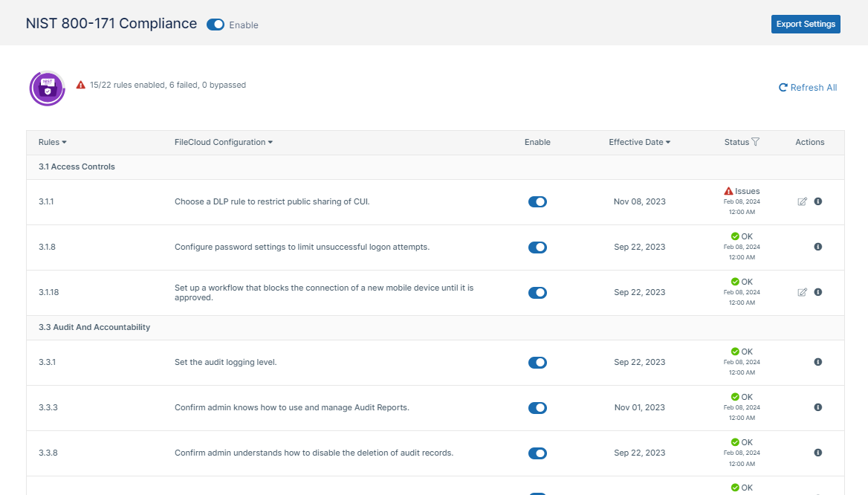The width and height of the screenshot is (868, 495).
Task: Click the Export Settings button
Action: tap(806, 24)
